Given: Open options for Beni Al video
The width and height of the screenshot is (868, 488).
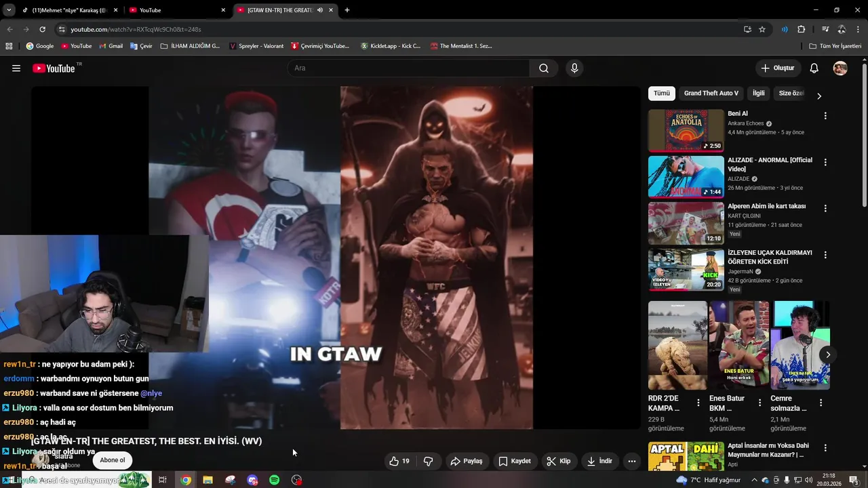Looking at the screenshot, I should tap(825, 116).
